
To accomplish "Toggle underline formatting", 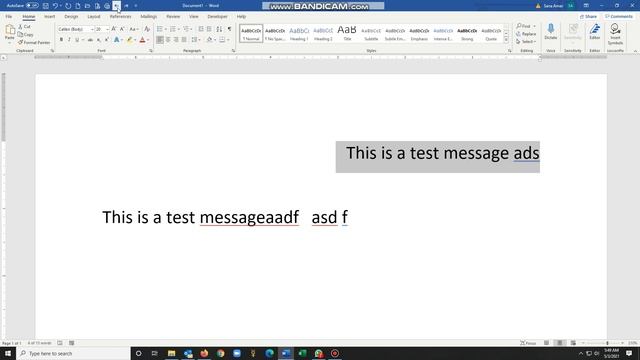I will (77, 40).
